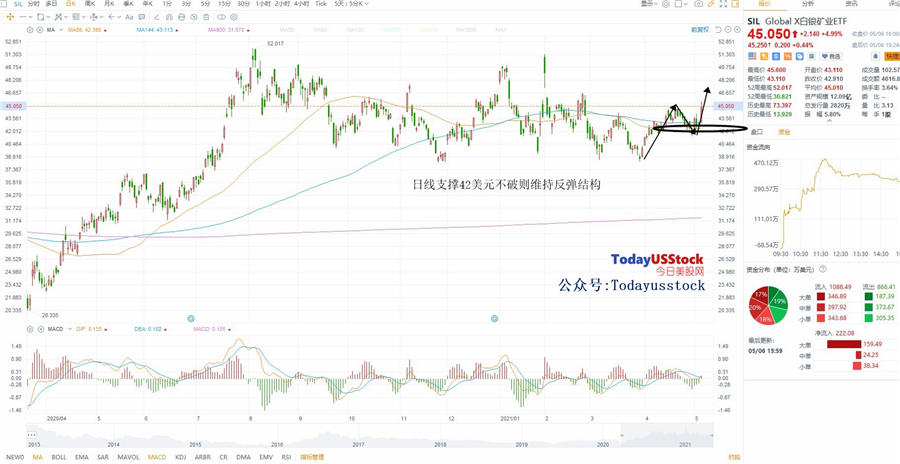Screen dimensions: 900x464
Task: Select the 30分 timeframe
Action: (x=243, y=3)
